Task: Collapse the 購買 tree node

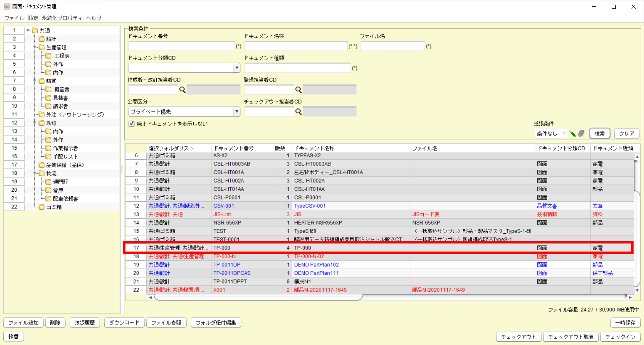Action: pyautogui.click(x=35, y=81)
